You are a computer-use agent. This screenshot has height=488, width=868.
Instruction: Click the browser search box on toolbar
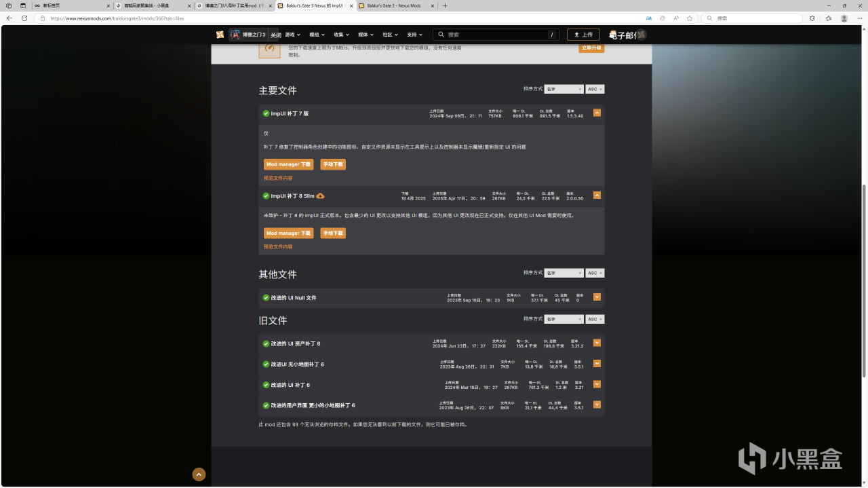[751, 18]
